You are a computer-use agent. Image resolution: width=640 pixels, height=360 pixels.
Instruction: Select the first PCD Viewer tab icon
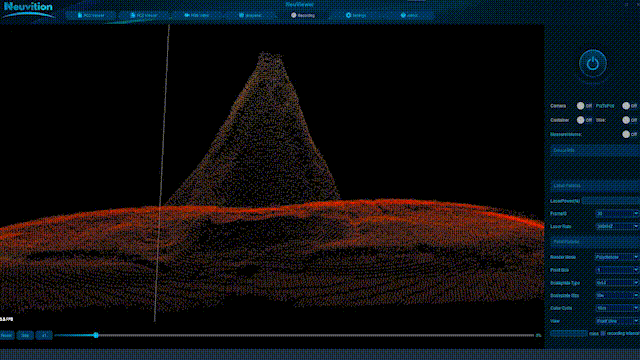click(80, 15)
